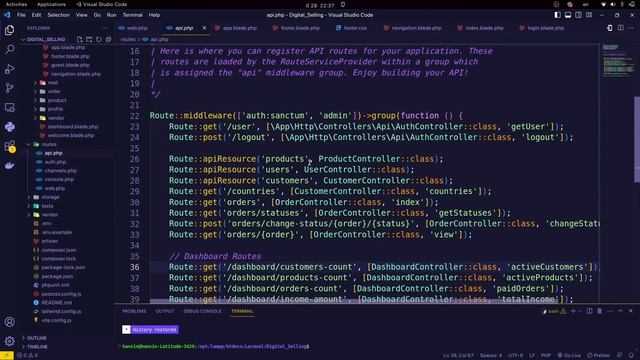Click the Spaces: 4 indentation indicator
This screenshot has height=360, width=640.
point(491,355)
